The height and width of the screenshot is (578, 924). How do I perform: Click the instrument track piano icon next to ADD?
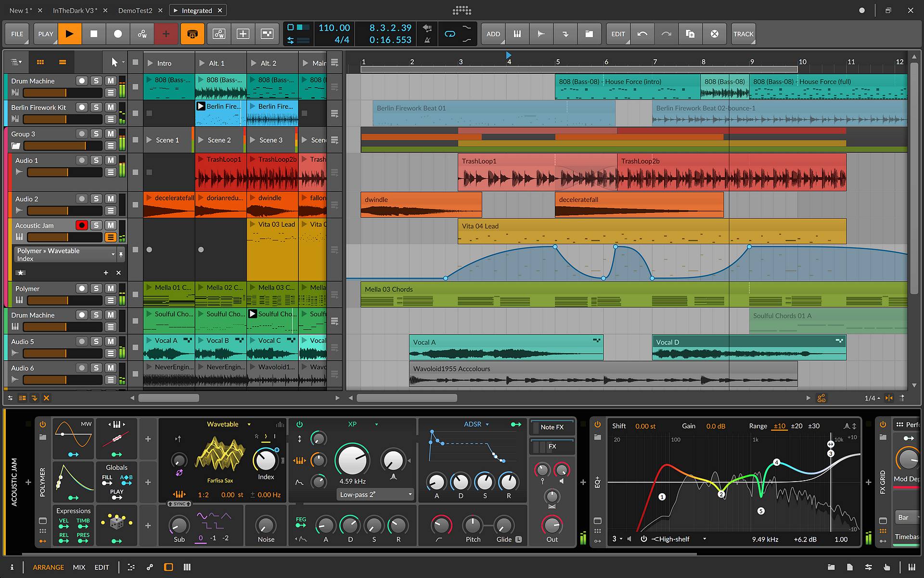click(517, 34)
